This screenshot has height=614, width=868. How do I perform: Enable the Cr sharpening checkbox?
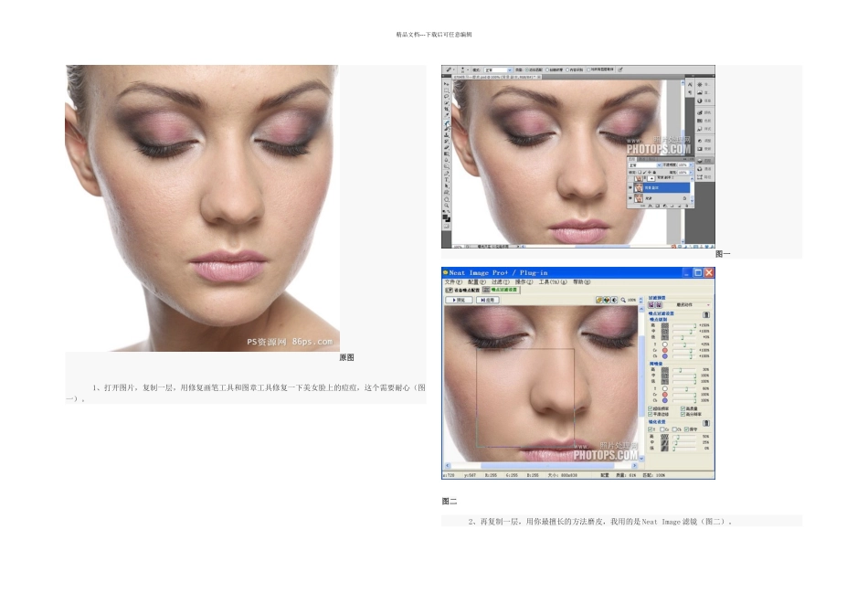click(x=663, y=429)
